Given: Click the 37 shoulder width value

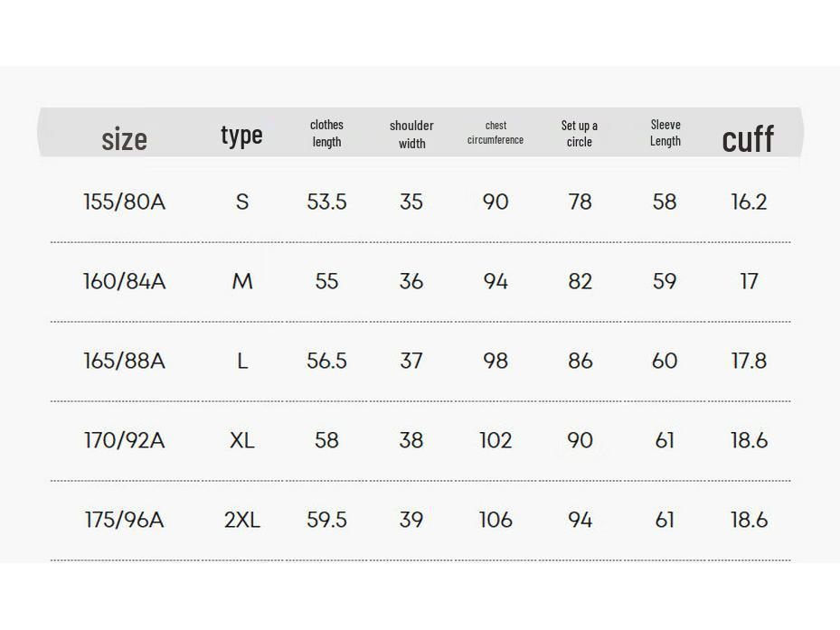Looking at the screenshot, I should point(411,361).
